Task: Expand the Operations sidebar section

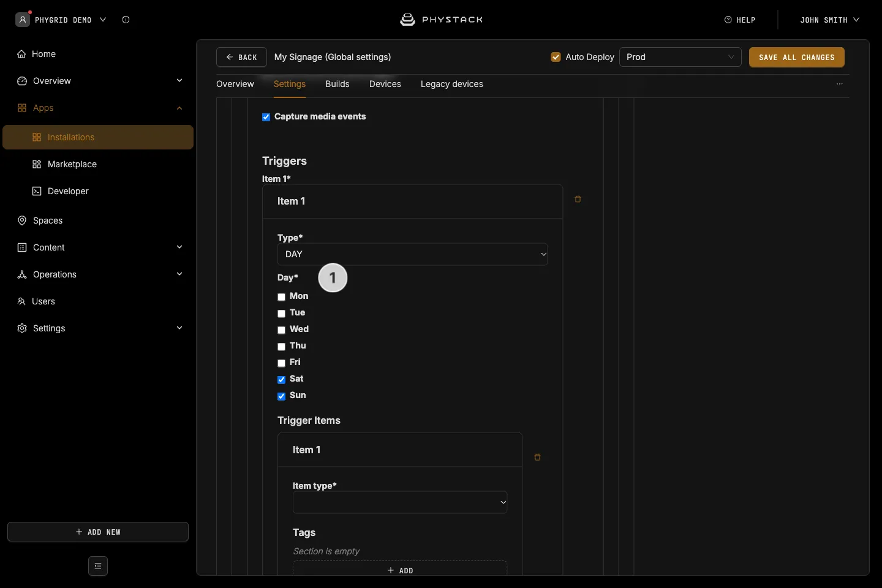Action: [x=98, y=274]
